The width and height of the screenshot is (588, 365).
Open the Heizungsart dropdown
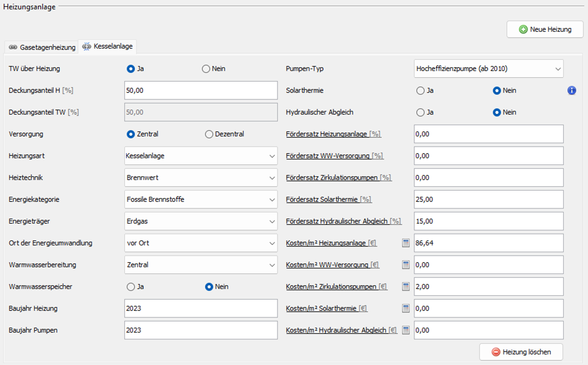coord(201,156)
